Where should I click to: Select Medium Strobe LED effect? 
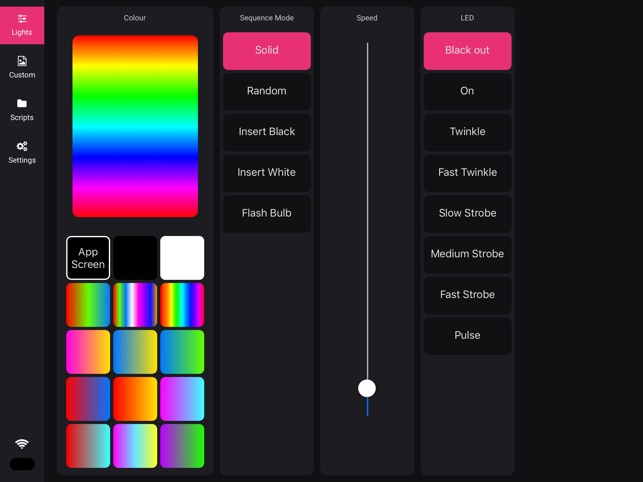[467, 254]
